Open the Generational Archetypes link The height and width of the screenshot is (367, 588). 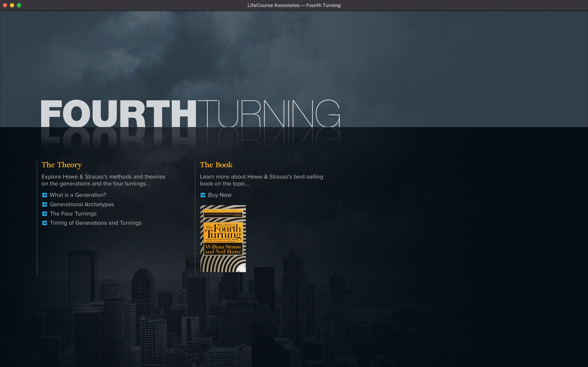tap(82, 204)
